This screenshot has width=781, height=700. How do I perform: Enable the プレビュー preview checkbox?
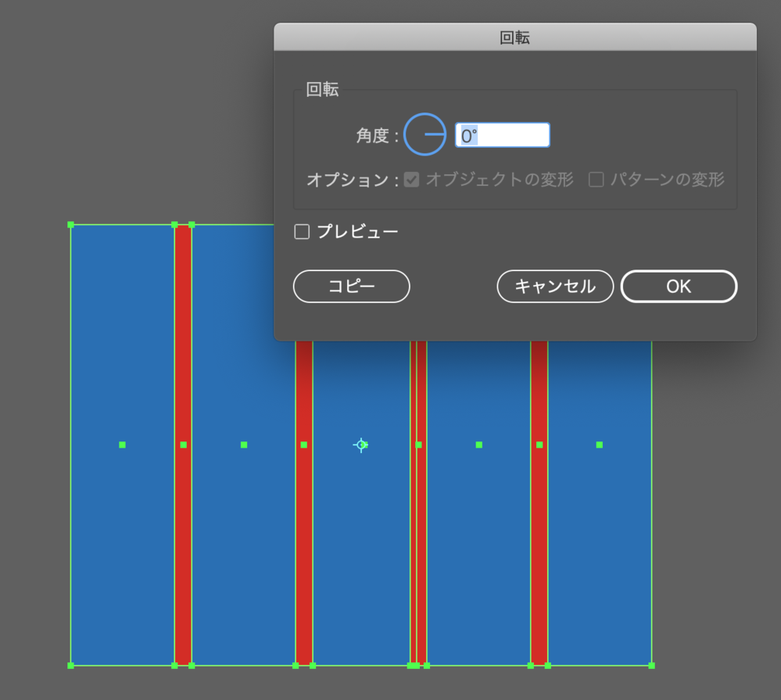(301, 231)
